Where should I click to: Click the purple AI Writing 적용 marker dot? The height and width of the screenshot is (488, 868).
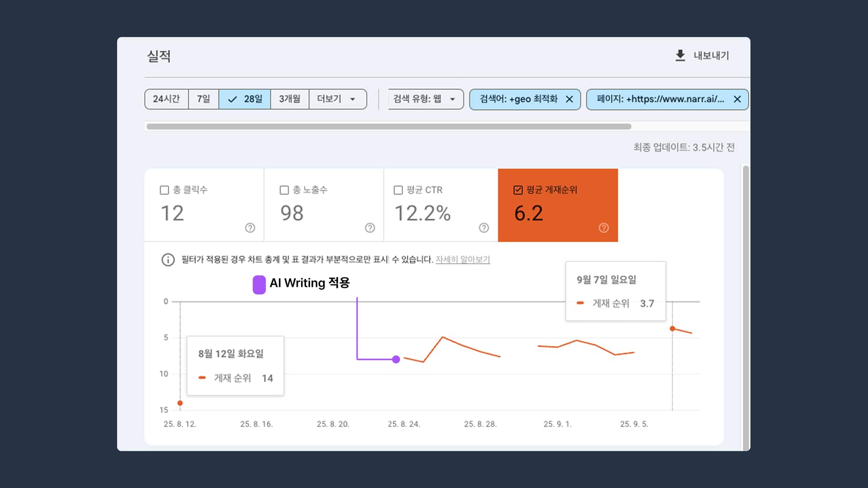[x=396, y=359]
